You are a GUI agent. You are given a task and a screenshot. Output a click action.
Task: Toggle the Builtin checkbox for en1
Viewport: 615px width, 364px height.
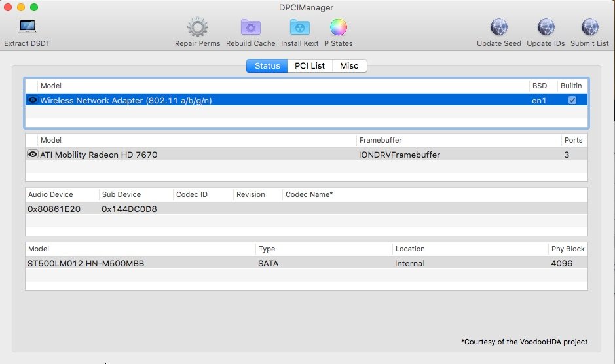click(572, 100)
